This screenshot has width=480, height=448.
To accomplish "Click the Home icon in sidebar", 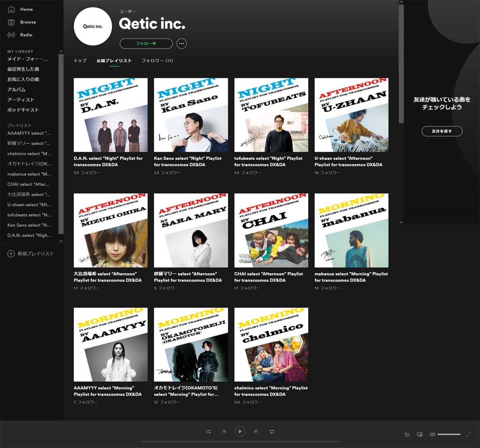I will 11,9.
